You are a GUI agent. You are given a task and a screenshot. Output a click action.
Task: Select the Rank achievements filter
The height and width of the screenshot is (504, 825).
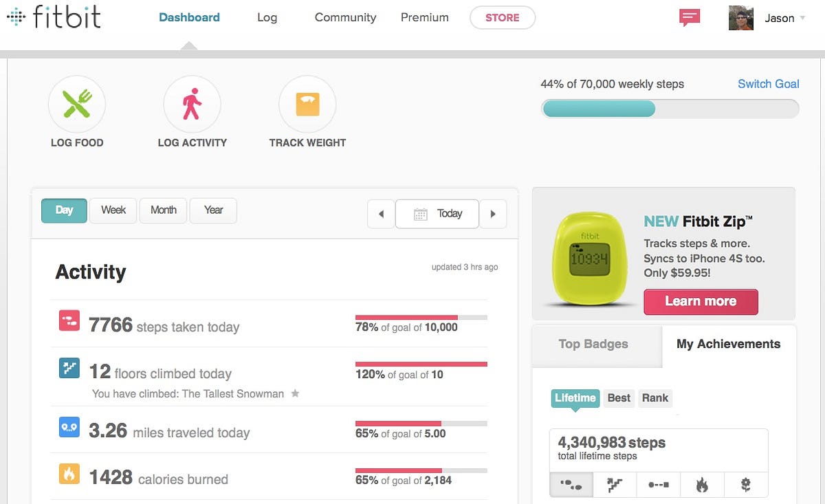[x=655, y=398]
